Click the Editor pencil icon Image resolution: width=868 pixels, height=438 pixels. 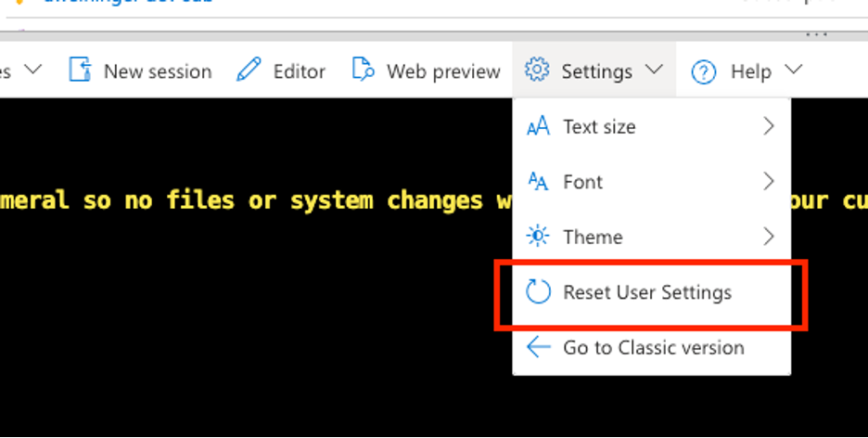(x=249, y=71)
